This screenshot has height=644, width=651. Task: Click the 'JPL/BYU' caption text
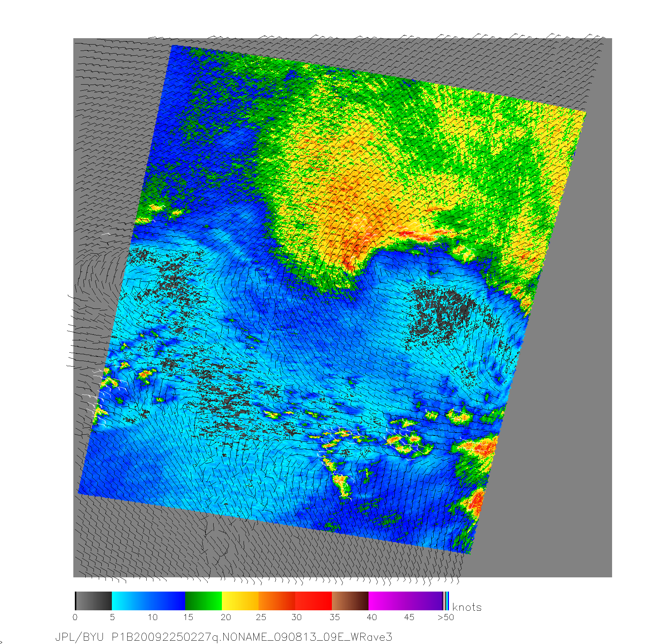click(79, 637)
